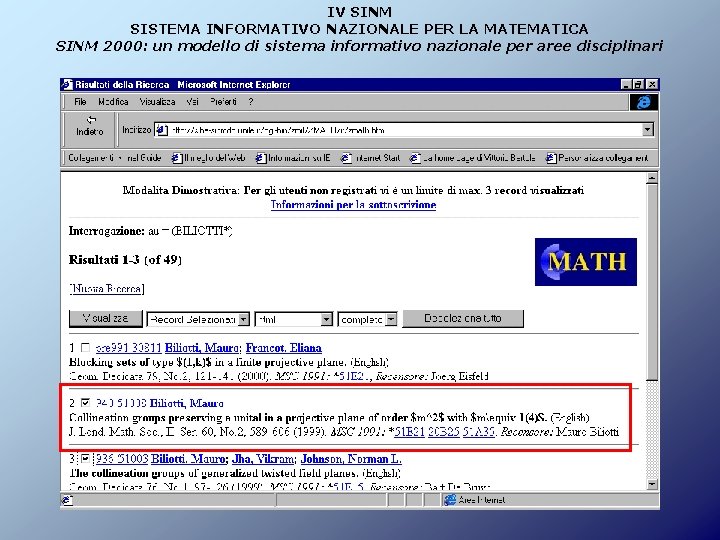Open the 'completo' dropdown
This screenshot has width=720, height=540.
[367, 319]
